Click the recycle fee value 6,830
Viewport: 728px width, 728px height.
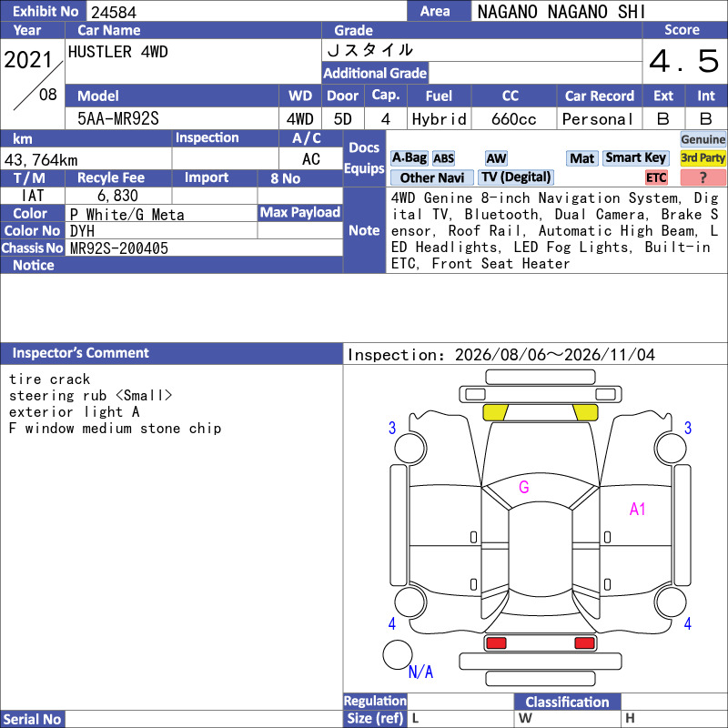tap(118, 196)
